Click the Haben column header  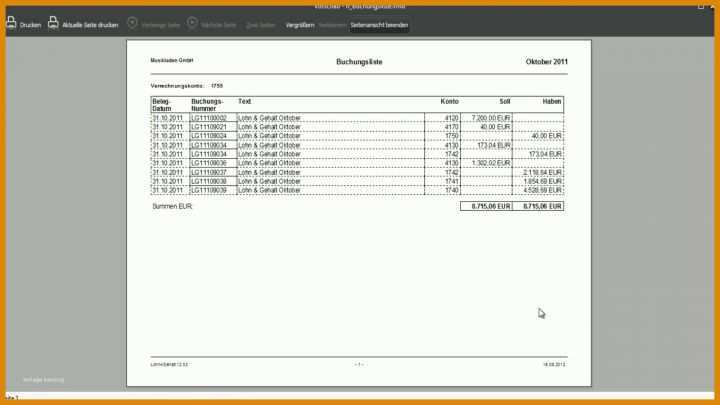click(x=551, y=101)
